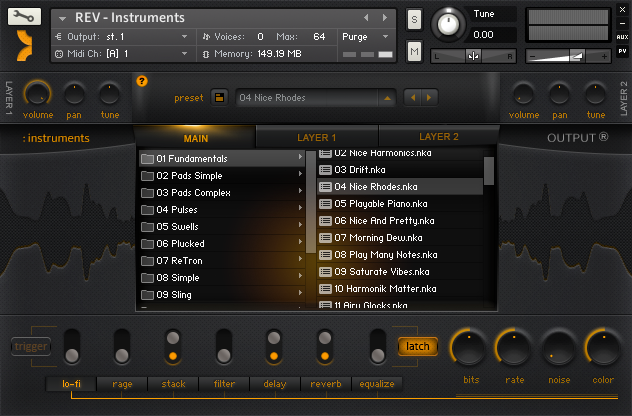Adjust the master Tune knob

[x=448, y=25]
